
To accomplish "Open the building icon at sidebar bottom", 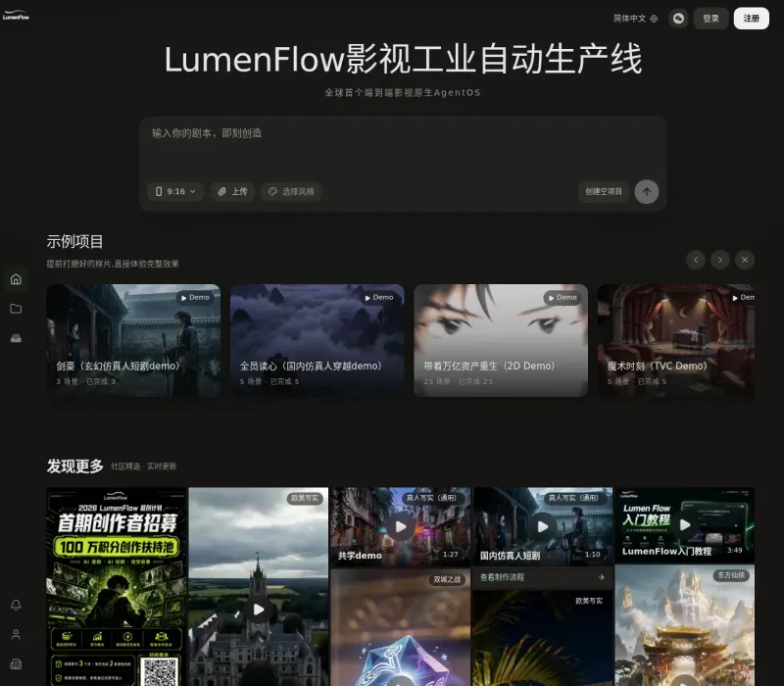I will point(16,664).
